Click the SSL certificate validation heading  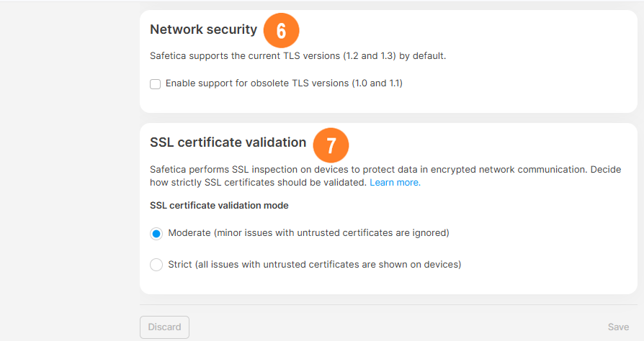pos(228,142)
